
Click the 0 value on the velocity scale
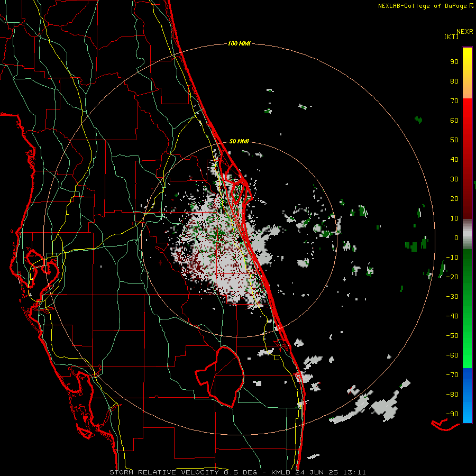(456, 237)
